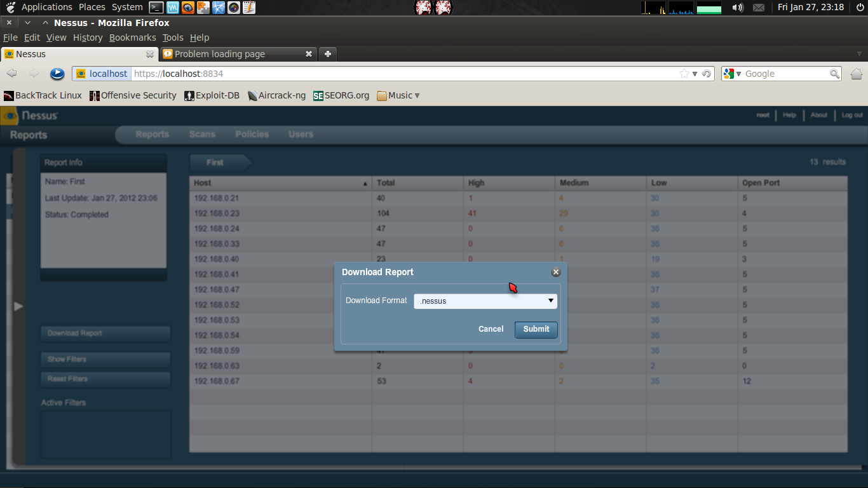
Task: Open the Google search engine selector dropdown
Action: (x=732, y=74)
